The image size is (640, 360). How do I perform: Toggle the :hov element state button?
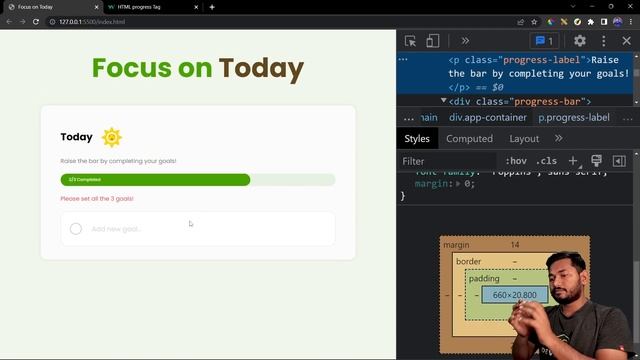click(x=516, y=161)
